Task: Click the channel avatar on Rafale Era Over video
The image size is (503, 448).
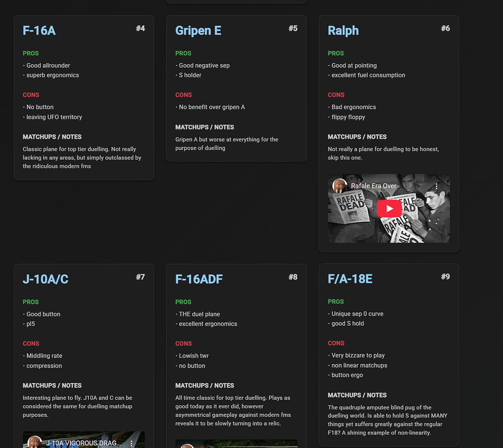Action: tap(340, 186)
